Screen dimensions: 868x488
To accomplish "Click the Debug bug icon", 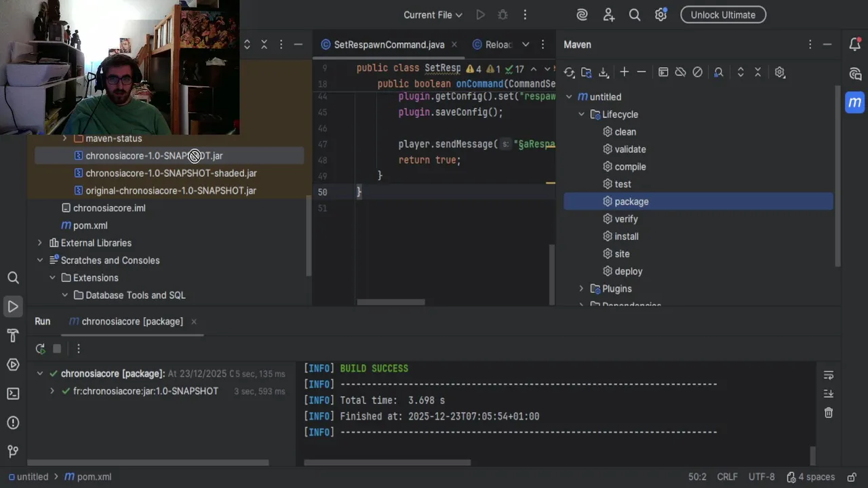I will (x=502, y=15).
